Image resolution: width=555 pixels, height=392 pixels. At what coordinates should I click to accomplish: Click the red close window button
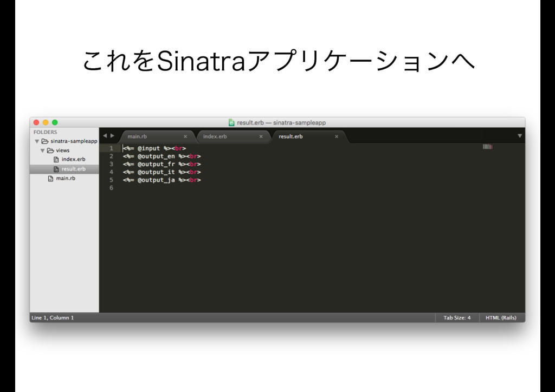pos(36,123)
